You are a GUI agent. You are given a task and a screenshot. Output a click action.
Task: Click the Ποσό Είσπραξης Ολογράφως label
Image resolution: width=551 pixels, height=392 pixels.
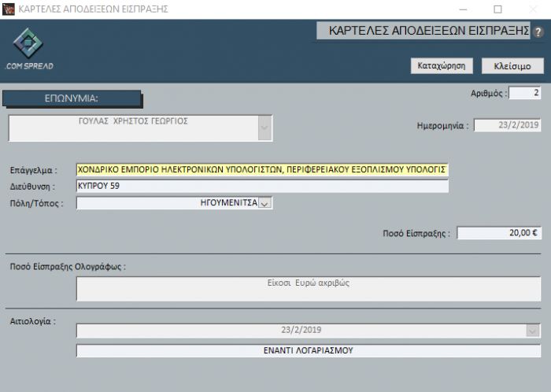point(68,267)
